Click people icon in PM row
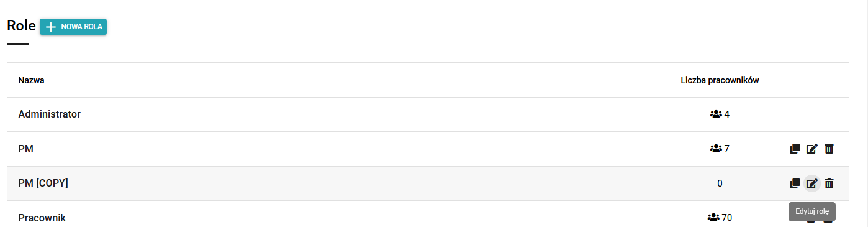Viewport: 868px width, 227px height. 716,149
